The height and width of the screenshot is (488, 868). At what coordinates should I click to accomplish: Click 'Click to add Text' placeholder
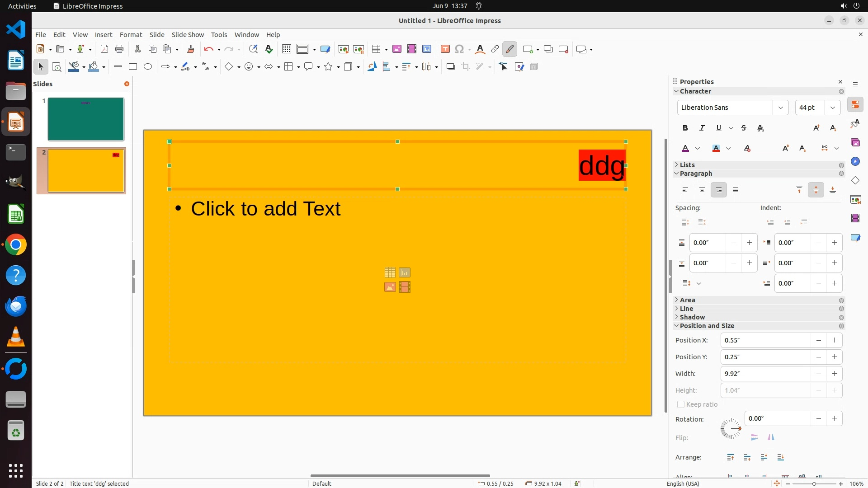(x=265, y=209)
